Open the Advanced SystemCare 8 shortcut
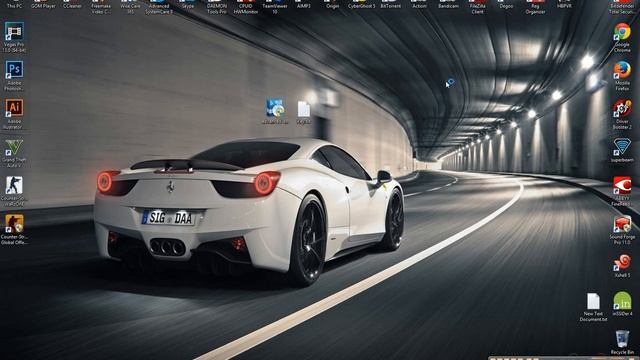 tap(159, 7)
